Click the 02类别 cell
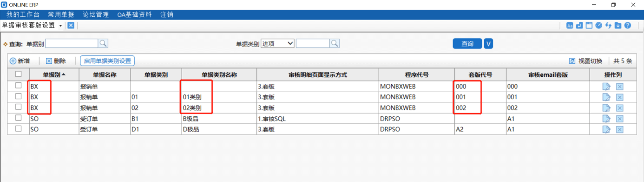 coord(219,108)
